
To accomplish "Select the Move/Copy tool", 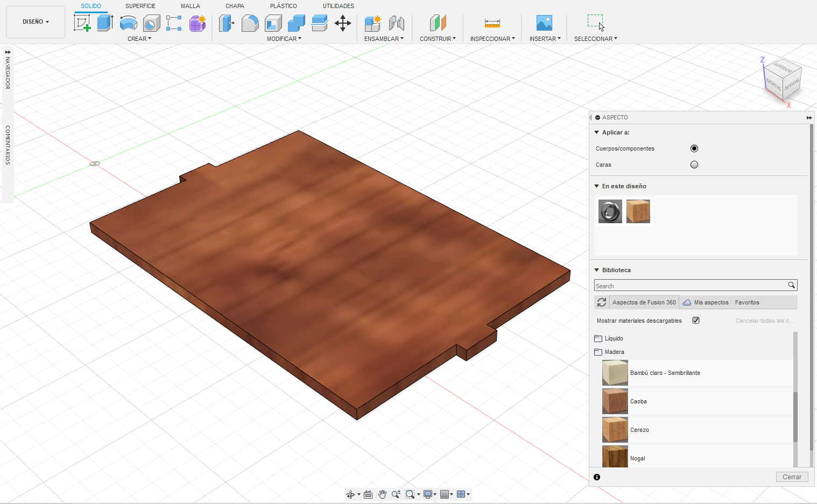I will (343, 23).
